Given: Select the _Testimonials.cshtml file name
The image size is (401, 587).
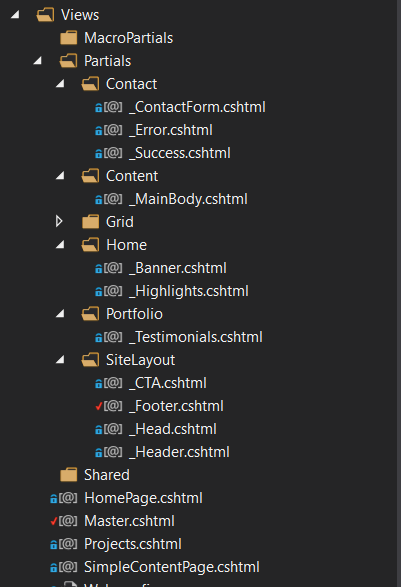Looking at the screenshot, I should [x=196, y=337].
